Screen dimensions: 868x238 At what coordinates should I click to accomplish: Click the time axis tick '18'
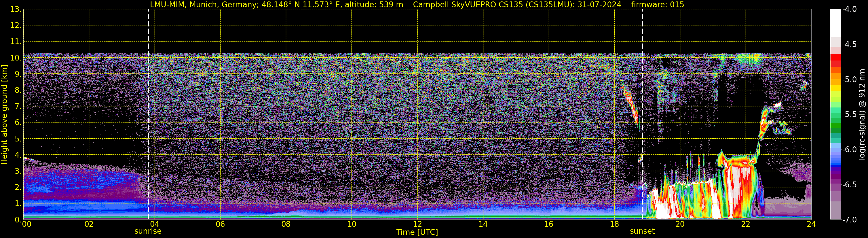615,224
